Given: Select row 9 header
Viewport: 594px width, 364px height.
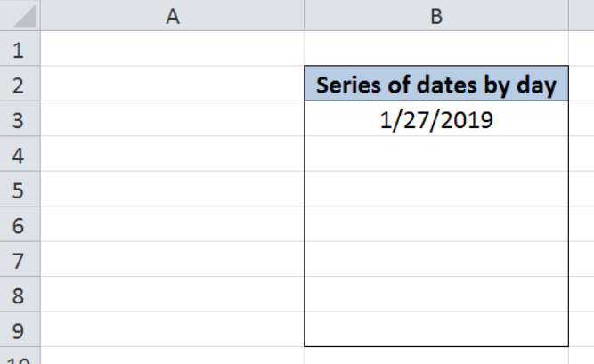Looking at the screenshot, I should tap(20, 329).
